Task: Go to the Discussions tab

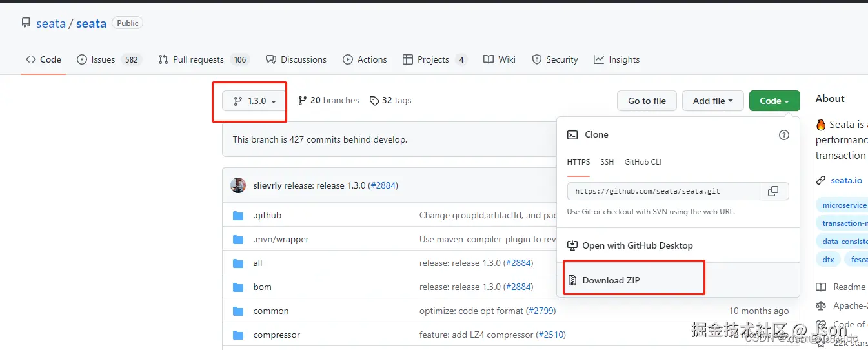Action: click(296, 59)
